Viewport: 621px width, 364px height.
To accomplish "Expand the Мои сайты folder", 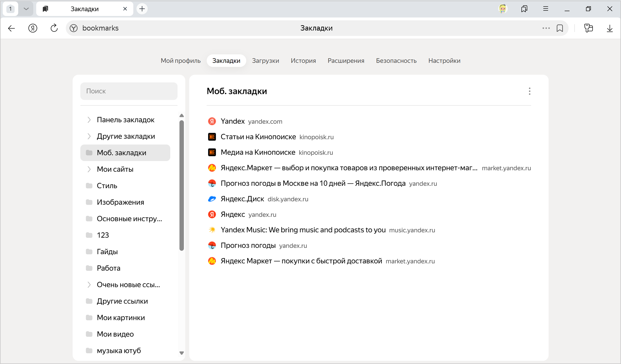I will (89, 169).
